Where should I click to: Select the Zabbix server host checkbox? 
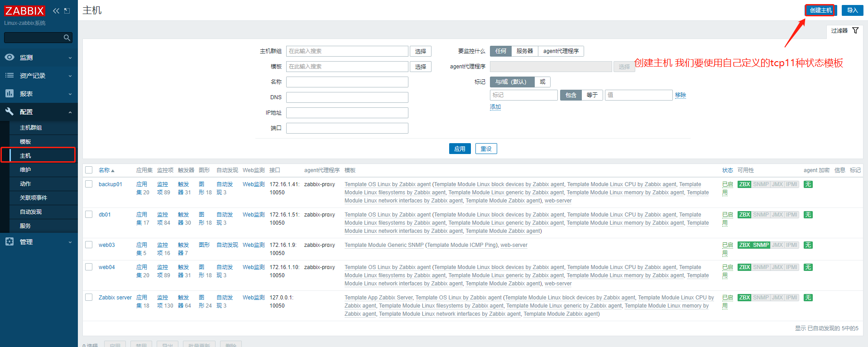pos(89,297)
